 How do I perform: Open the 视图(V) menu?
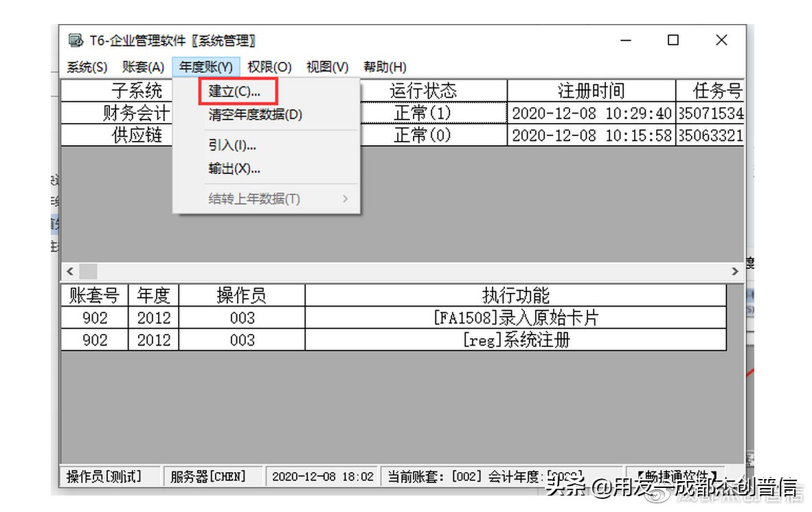(328, 67)
